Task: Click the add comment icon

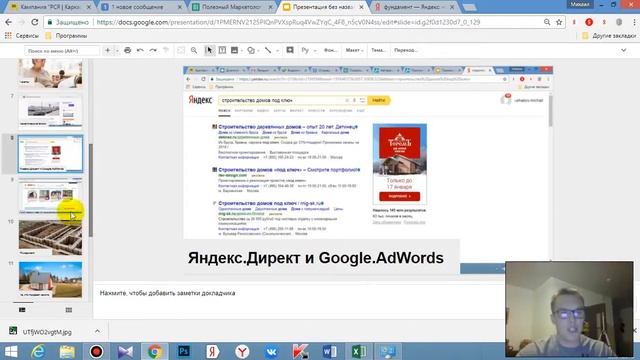Action: pyautogui.click(x=290, y=50)
